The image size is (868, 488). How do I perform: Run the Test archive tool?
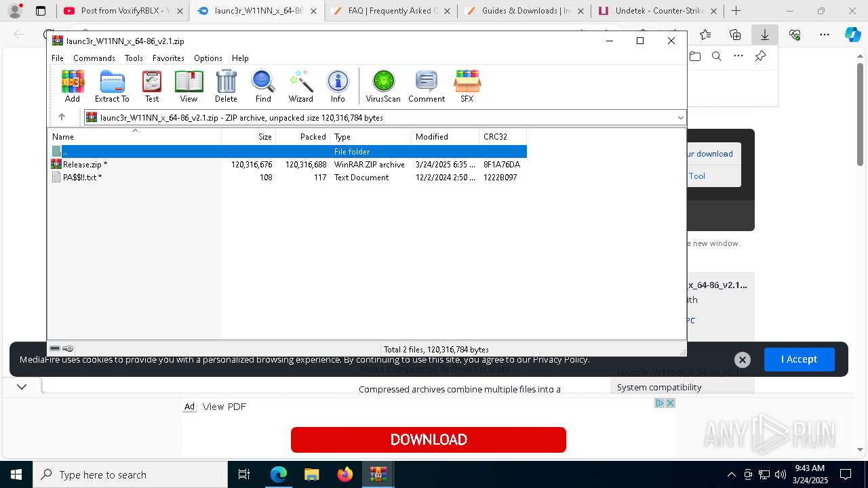pos(152,86)
